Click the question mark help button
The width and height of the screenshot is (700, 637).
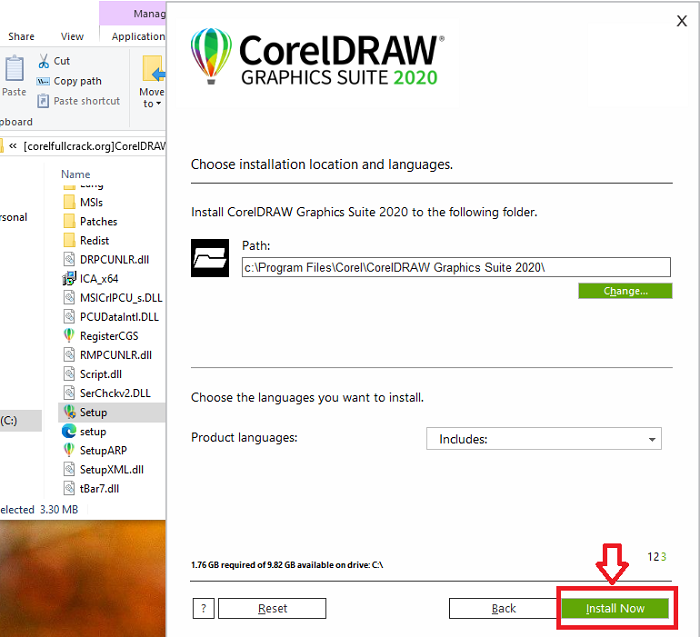tap(203, 608)
